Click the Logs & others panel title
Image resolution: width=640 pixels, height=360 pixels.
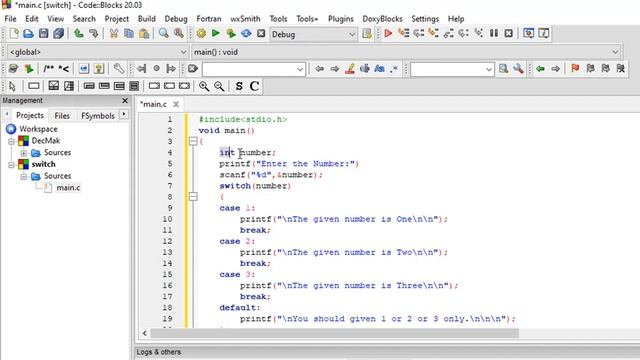tap(159, 352)
